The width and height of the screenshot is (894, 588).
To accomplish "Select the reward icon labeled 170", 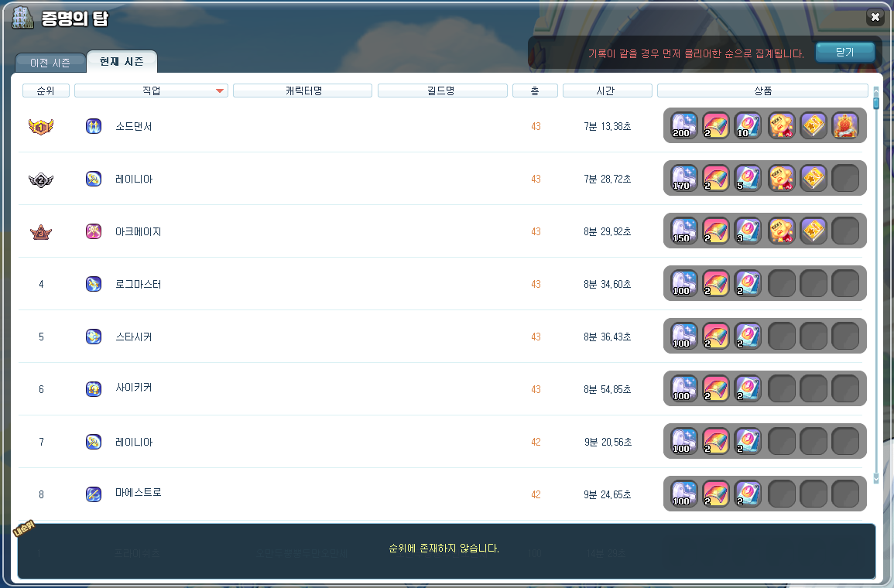I will coord(683,178).
